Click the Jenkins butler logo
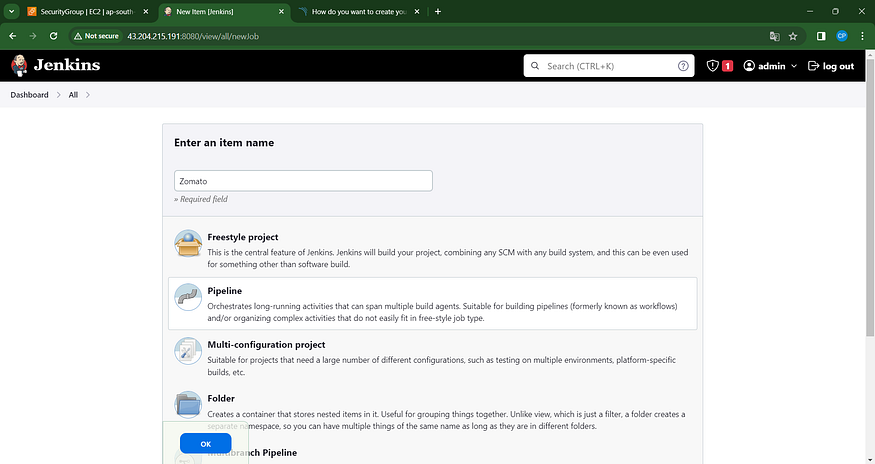 (20, 65)
